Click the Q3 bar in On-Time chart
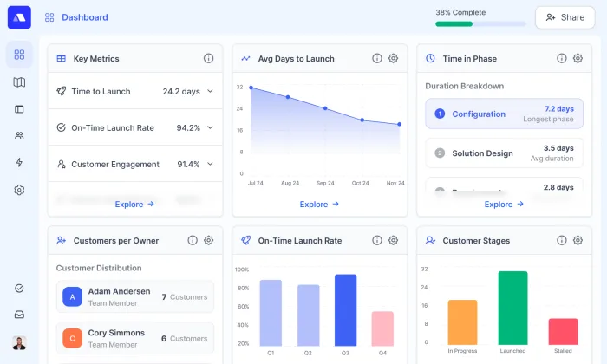Viewport: 607px width, 364px height. click(x=345, y=310)
